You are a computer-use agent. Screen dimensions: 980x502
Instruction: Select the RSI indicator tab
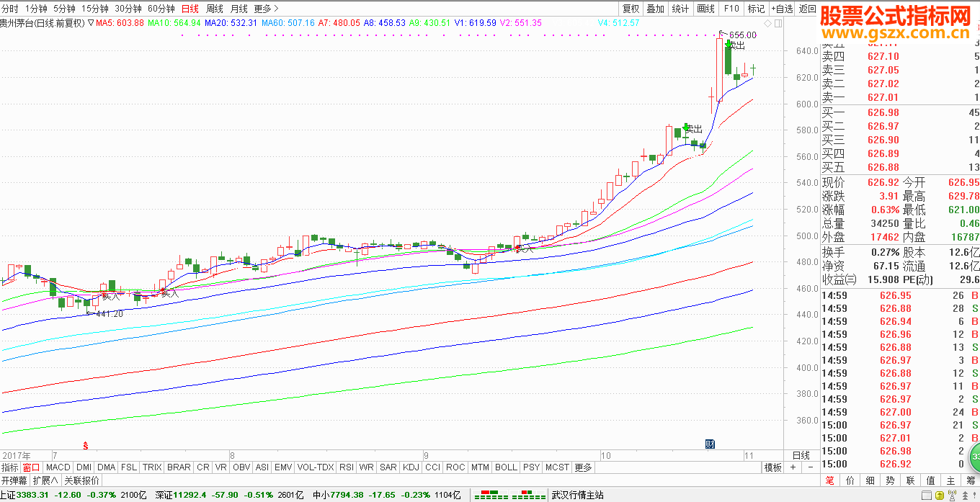coord(347,467)
